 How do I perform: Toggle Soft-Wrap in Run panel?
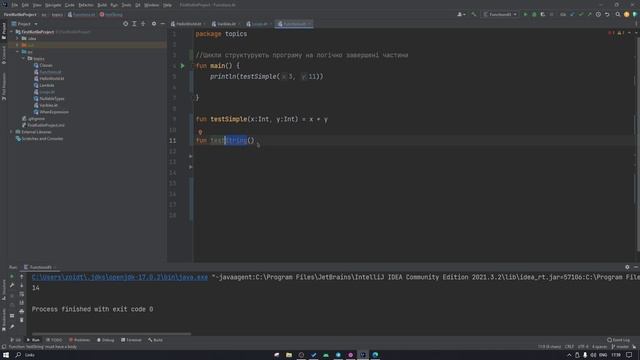[22, 294]
